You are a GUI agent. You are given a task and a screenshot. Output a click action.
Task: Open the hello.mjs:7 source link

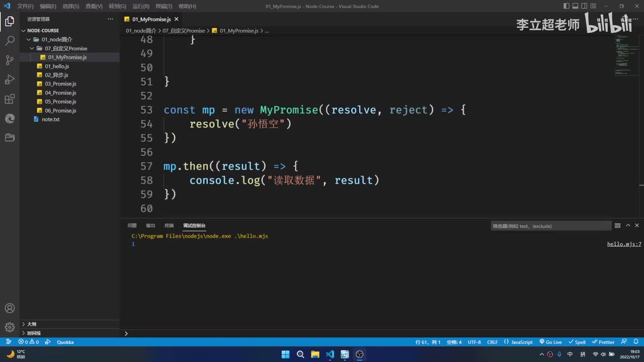(624, 244)
